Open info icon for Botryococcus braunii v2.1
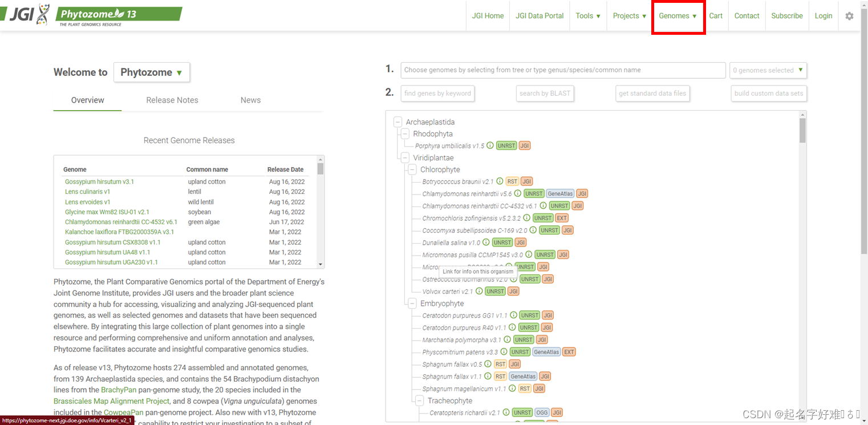Viewport: 868px width, 425px height. pyautogui.click(x=500, y=181)
